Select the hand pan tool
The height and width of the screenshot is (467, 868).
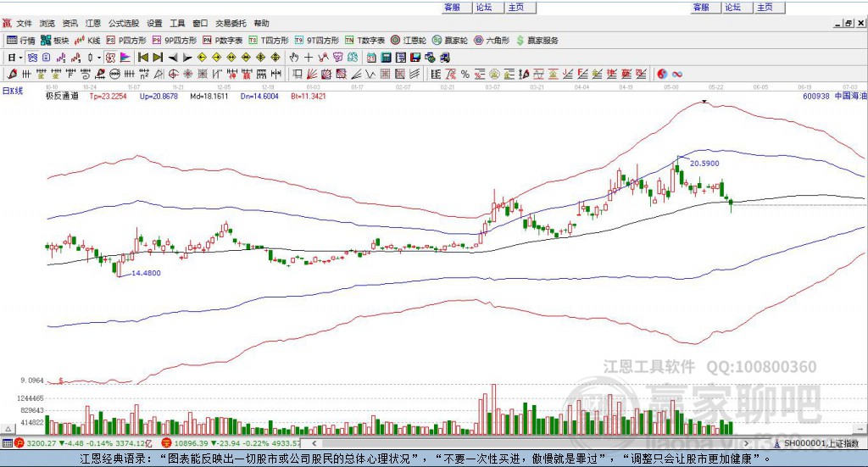point(294,58)
